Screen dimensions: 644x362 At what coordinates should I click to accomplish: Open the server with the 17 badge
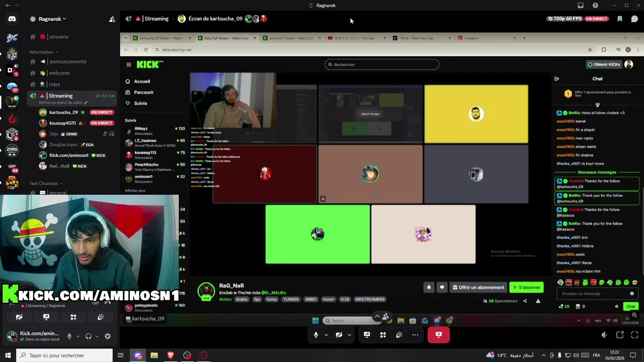[x=12, y=86]
